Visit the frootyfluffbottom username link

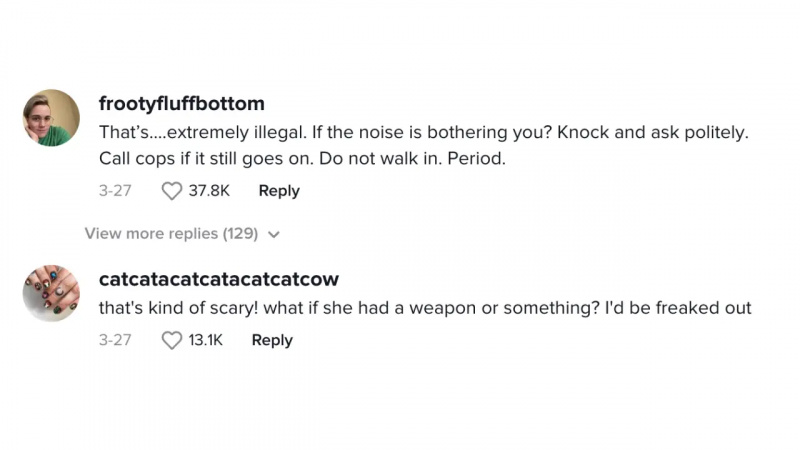(x=182, y=104)
